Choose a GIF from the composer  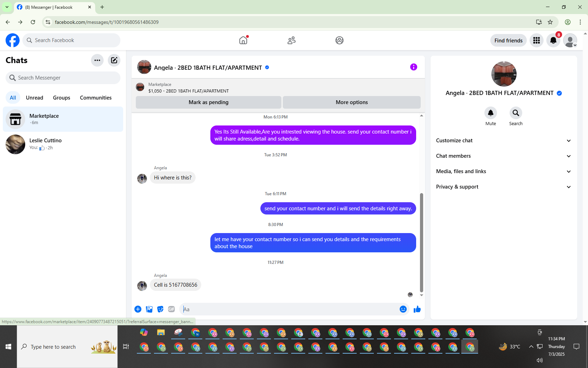click(x=171, y=309)
